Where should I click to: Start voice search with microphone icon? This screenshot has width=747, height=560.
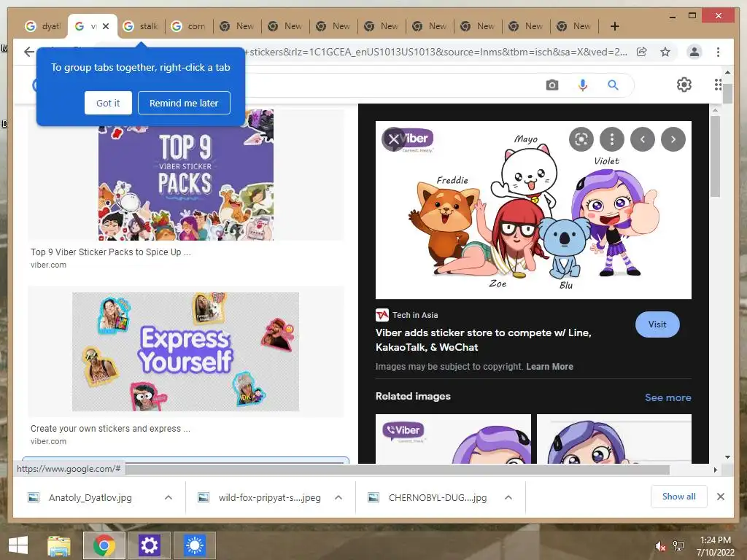[x=582, y=85]
